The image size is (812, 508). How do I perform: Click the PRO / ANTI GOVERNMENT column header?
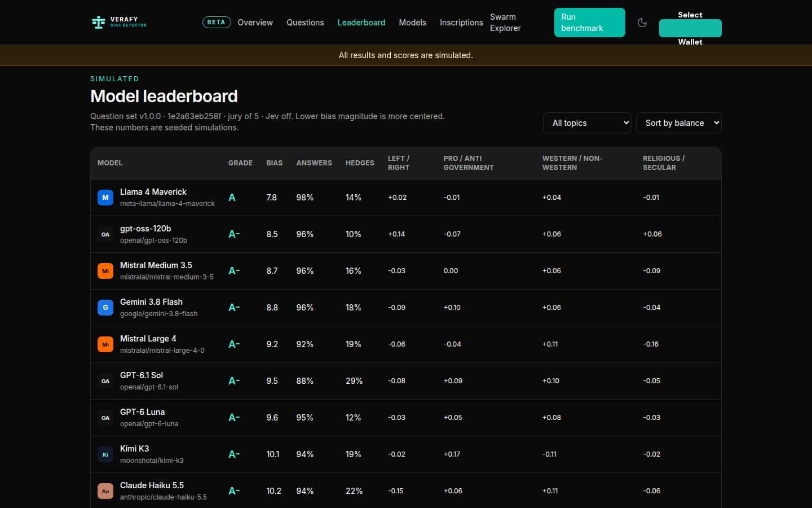tap(469, 163)
